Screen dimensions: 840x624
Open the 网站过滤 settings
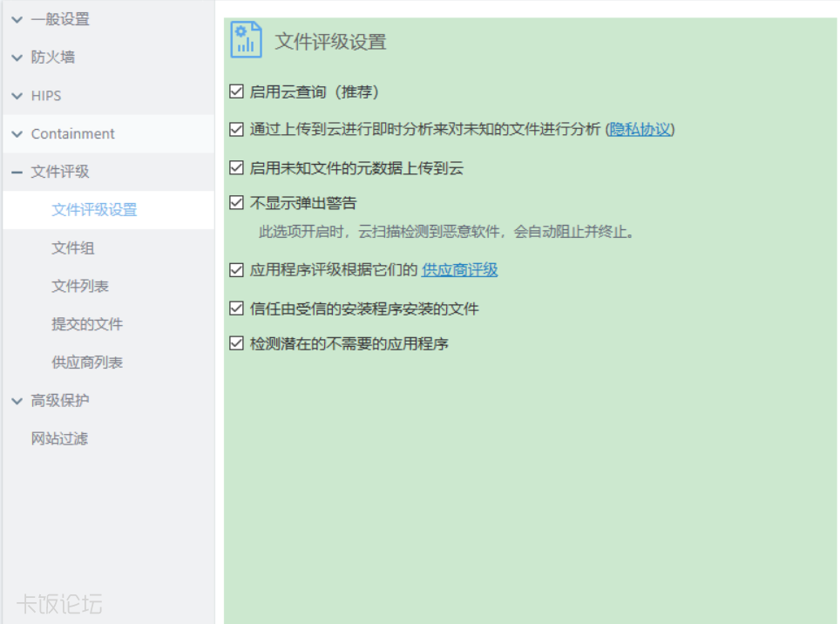pos(59,438)
